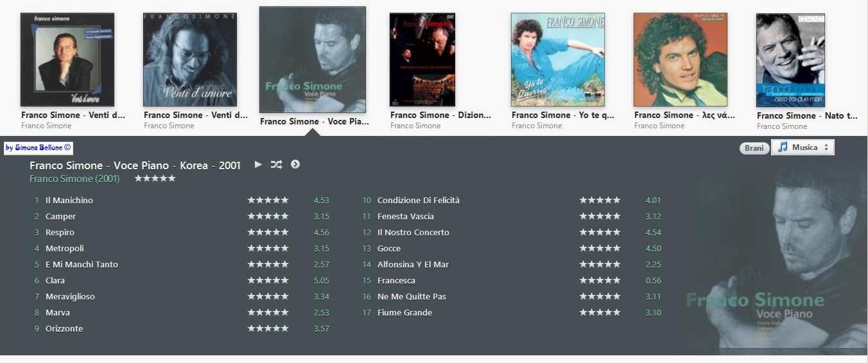Shuffle the Voce Piano album tracks
Image resolution: width=868 pixels, height=363 pixels.
(x=276, y=165)
